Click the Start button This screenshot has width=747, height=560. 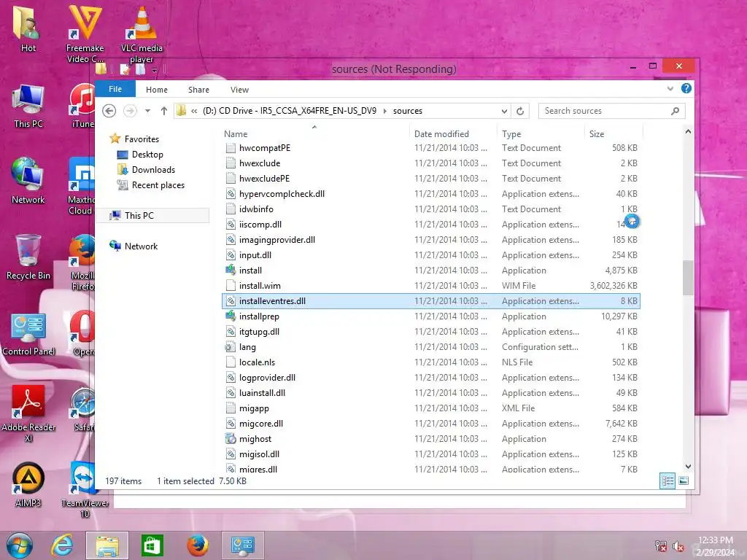click(20, 545)
